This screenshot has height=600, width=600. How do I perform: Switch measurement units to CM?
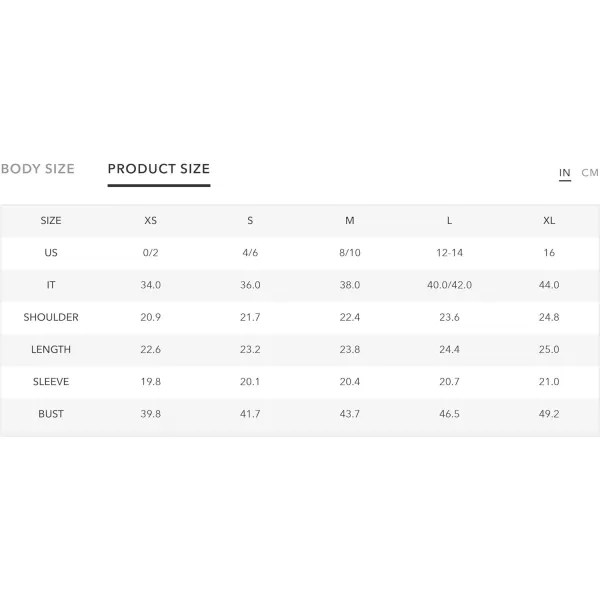[590, 173]
